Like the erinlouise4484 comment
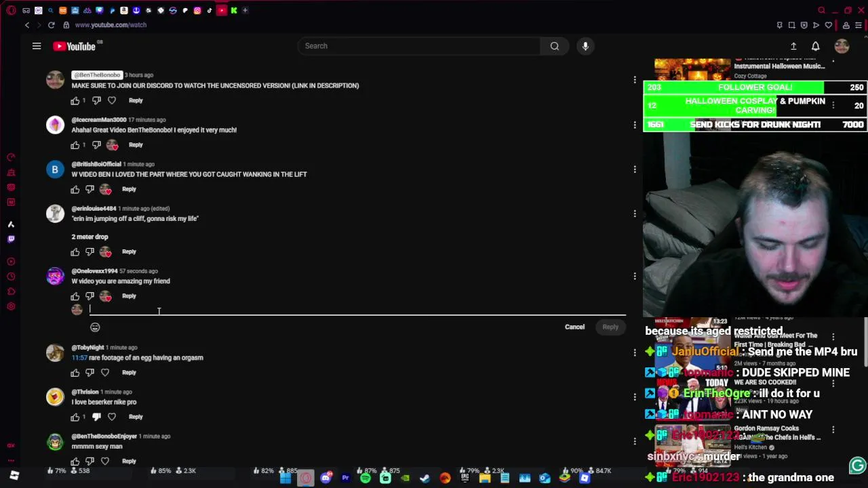The width and height of the screenshot is (868, 488). (75, 251)
